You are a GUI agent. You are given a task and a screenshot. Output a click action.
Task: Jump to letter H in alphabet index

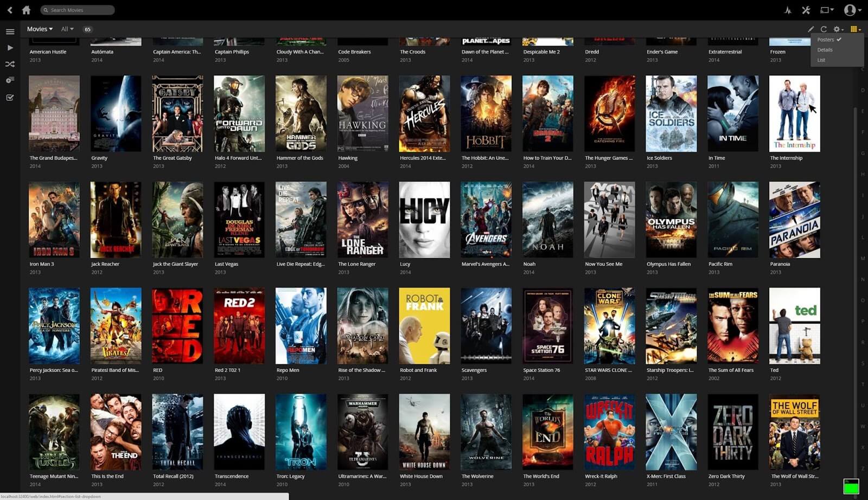[x=863, y=174]
